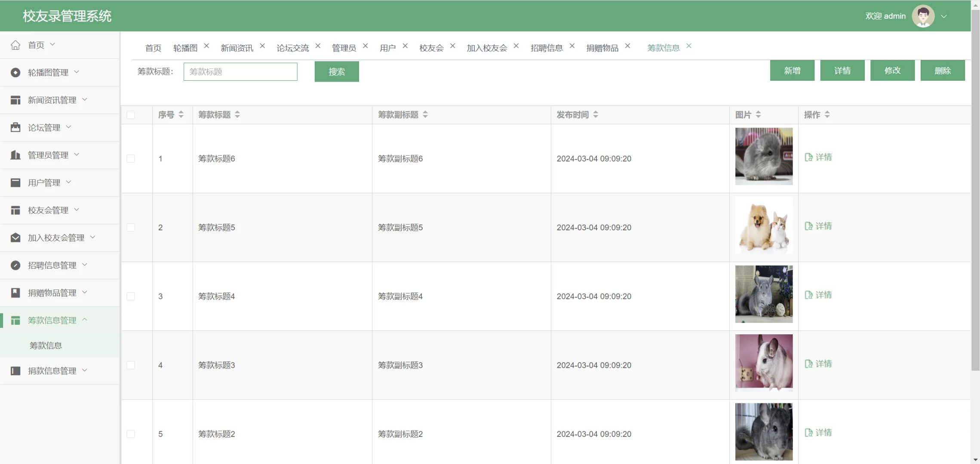Select the 论坛管理 briefcase icon
Screen dimensions: 980x464
click(15, 127)
